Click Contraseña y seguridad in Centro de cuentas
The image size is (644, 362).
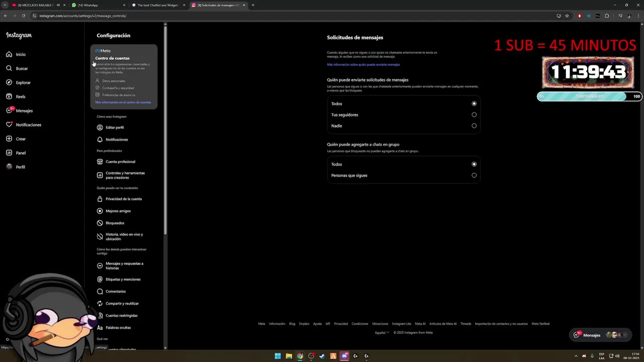(x=118, y=88)
